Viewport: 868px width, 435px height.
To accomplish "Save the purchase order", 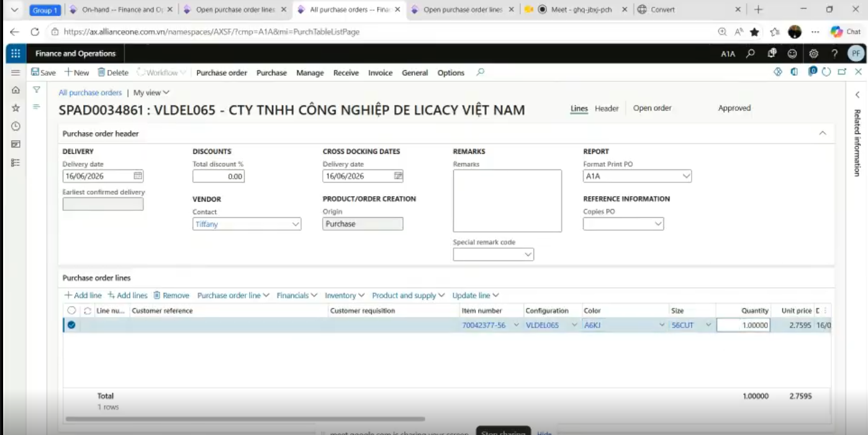I will point(43,73).
